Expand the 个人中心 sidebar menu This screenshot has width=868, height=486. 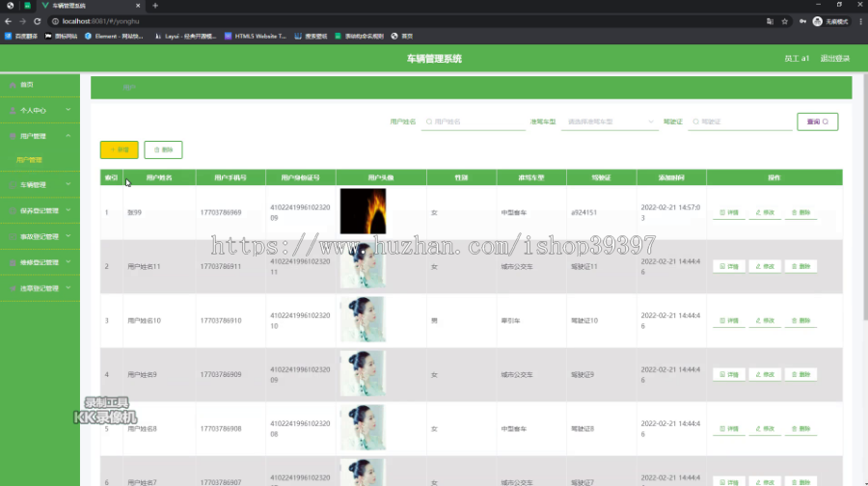point(40,110)
